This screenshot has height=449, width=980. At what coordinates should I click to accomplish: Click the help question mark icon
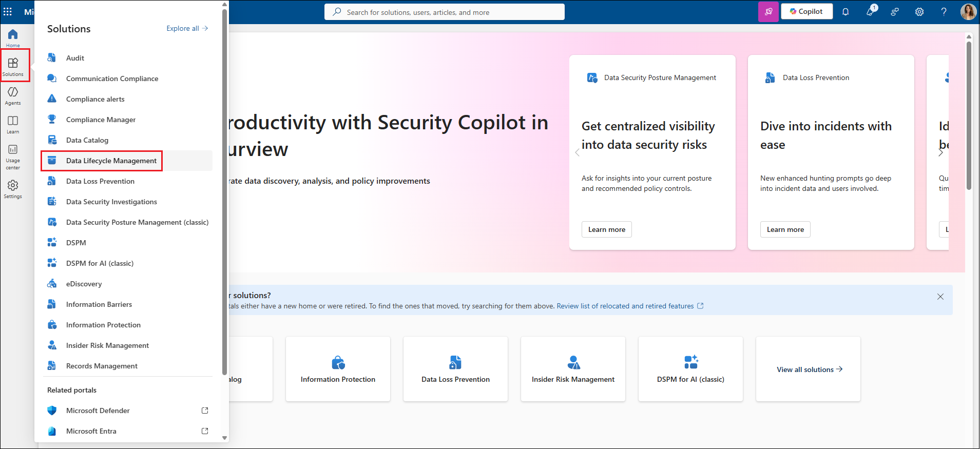click(x=944, y=12)
